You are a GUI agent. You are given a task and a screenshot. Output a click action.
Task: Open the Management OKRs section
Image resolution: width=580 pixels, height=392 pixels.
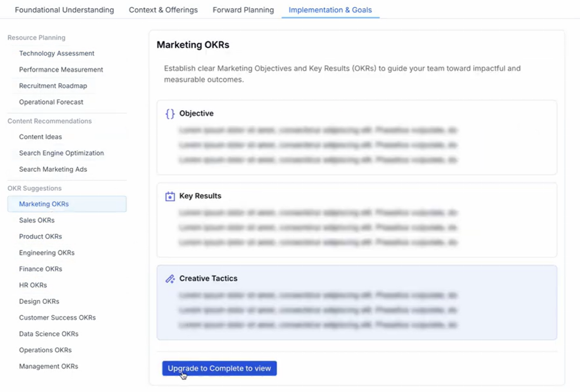(48, 366)
